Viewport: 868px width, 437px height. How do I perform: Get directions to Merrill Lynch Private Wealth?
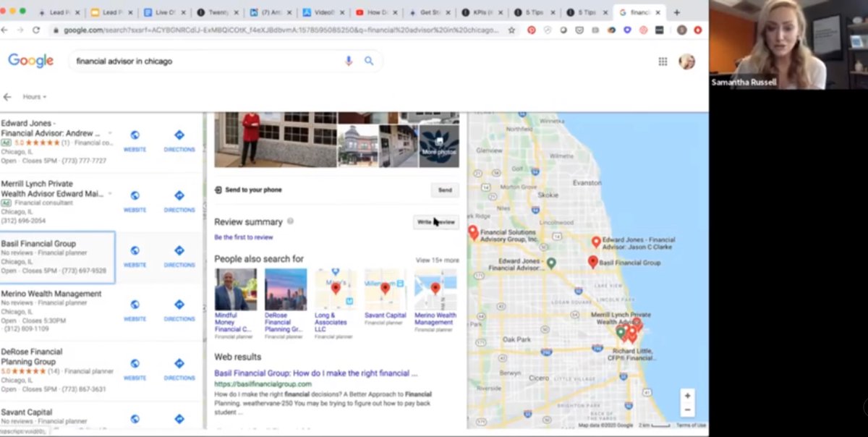pos(179,200)
